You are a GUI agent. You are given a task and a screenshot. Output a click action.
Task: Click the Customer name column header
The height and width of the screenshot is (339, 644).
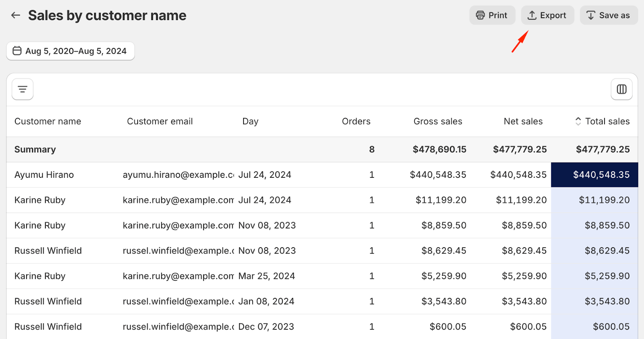(x=47, y=121)
